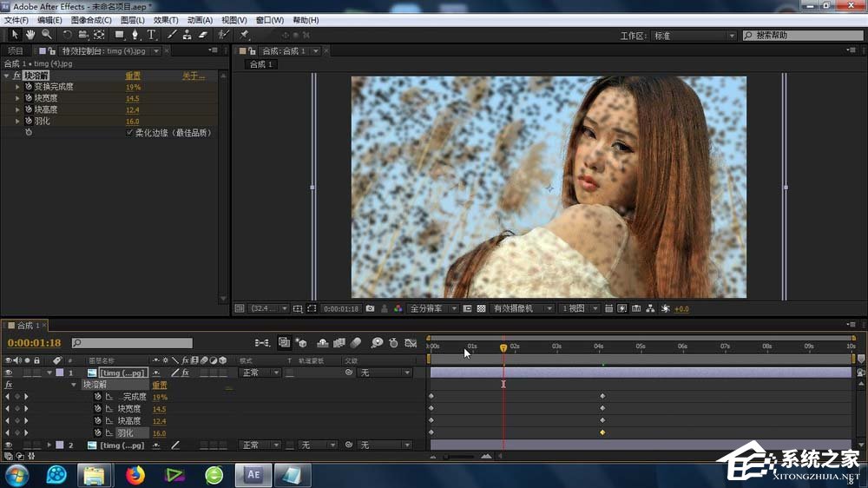Click 重置 link in the effect controls panel
The height and width of the screenshot is (488, 868).
[x=133, y=76]
